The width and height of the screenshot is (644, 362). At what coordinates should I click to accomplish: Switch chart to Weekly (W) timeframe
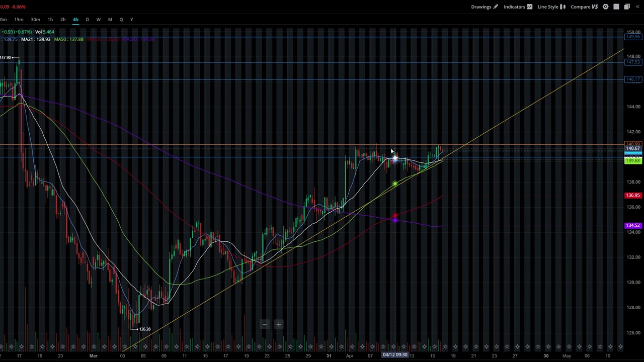point(98,19)
